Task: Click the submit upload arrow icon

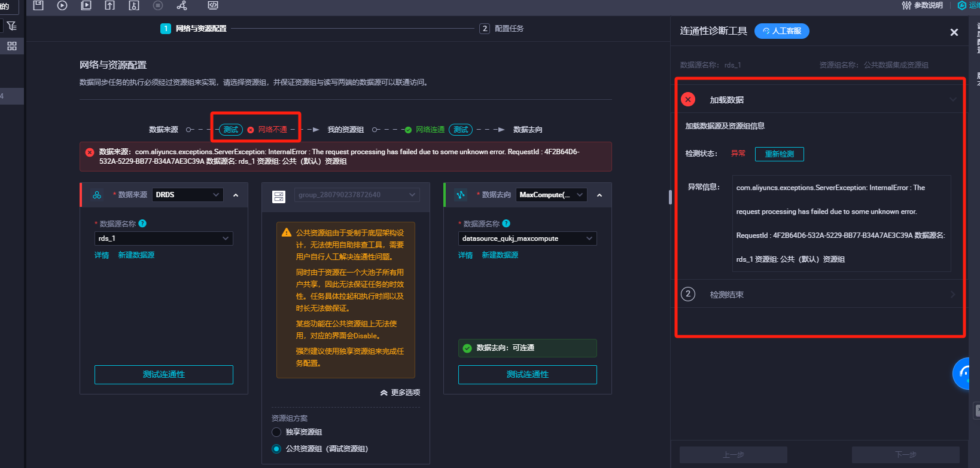Action: click(110, 5)
